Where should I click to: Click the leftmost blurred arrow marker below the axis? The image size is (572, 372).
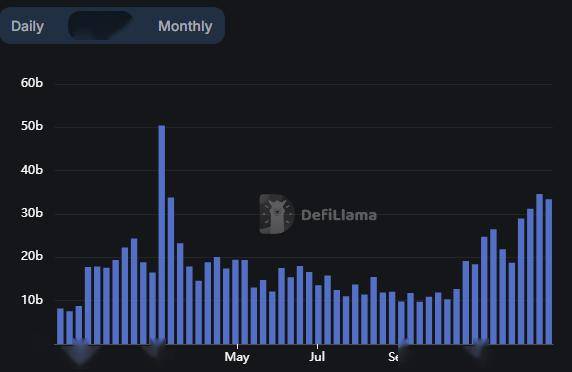80,351
